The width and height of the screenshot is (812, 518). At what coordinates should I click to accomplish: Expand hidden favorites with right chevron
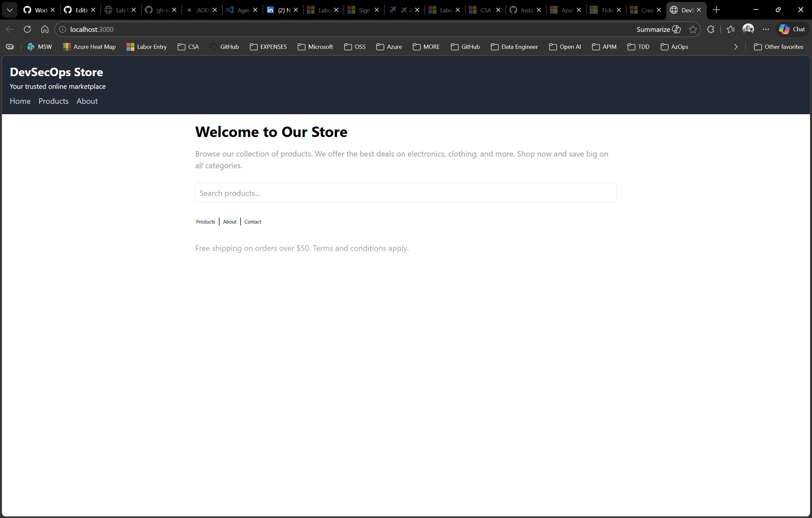[736, 47]
